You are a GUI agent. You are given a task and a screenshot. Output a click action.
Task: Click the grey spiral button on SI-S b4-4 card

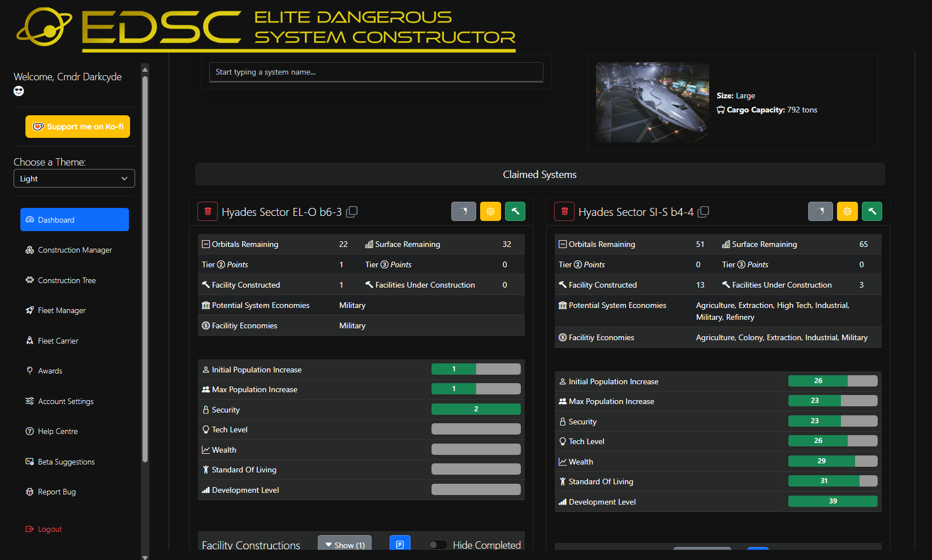point(820,211)
